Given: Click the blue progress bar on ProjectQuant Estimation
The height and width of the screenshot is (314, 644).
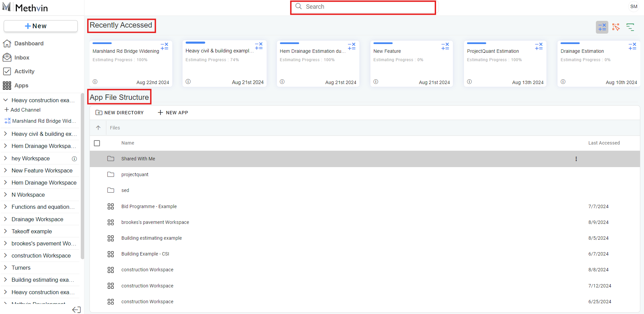Looking at the screenshot, I should (476, 43).
